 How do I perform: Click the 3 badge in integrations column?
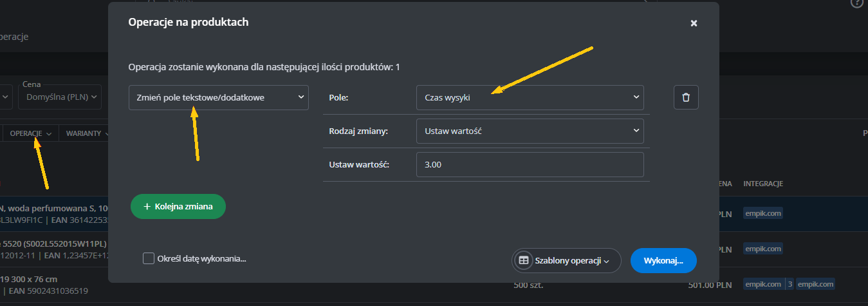coord(790,284)
